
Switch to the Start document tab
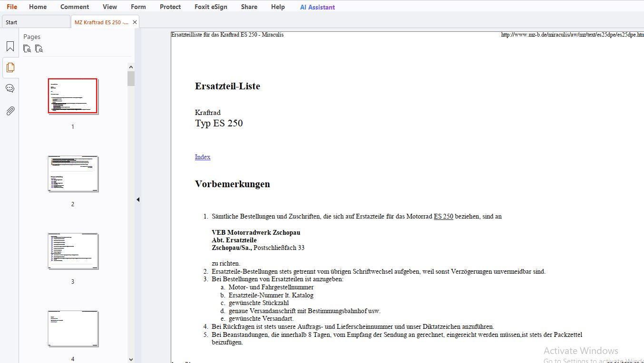[x=36, y=22]
